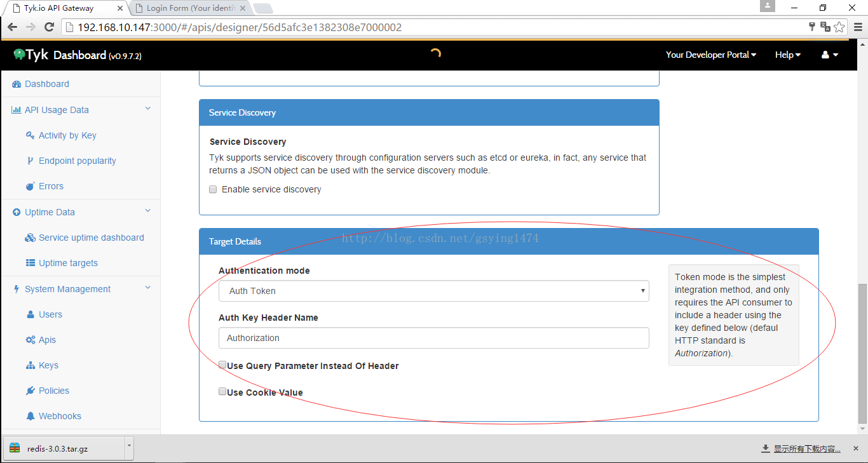Switch to the Login Form tab

click(191, 8)
